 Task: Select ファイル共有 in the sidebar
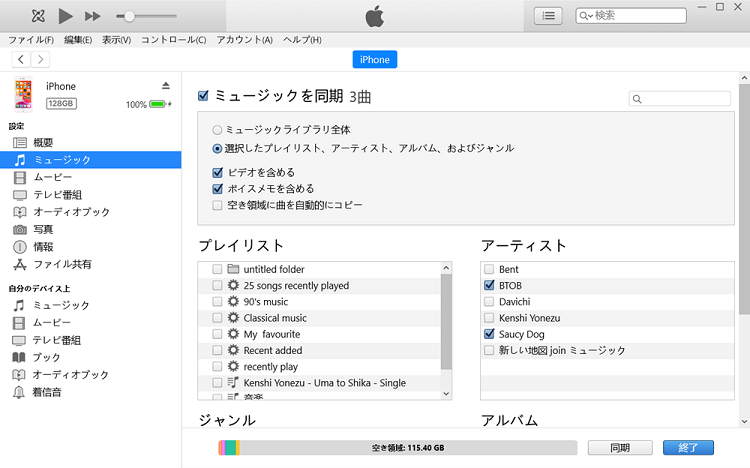pyautogui.click(x=90, y=264)
